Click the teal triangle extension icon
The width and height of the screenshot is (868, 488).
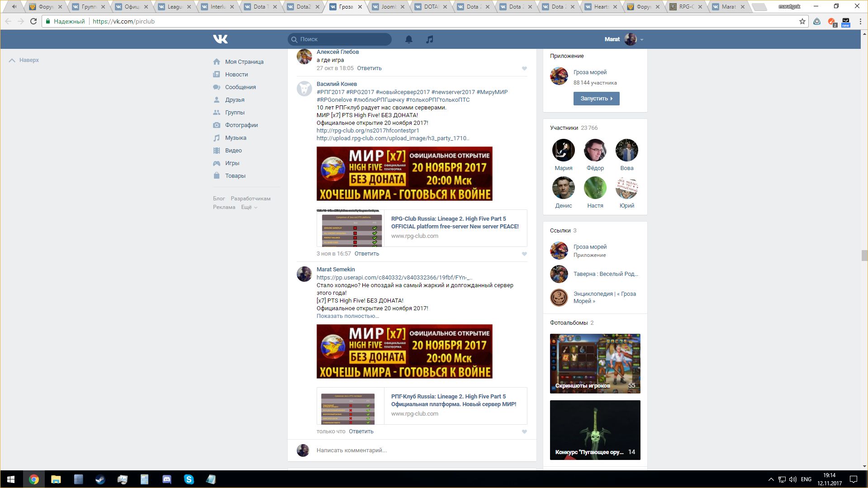point(817,21)
